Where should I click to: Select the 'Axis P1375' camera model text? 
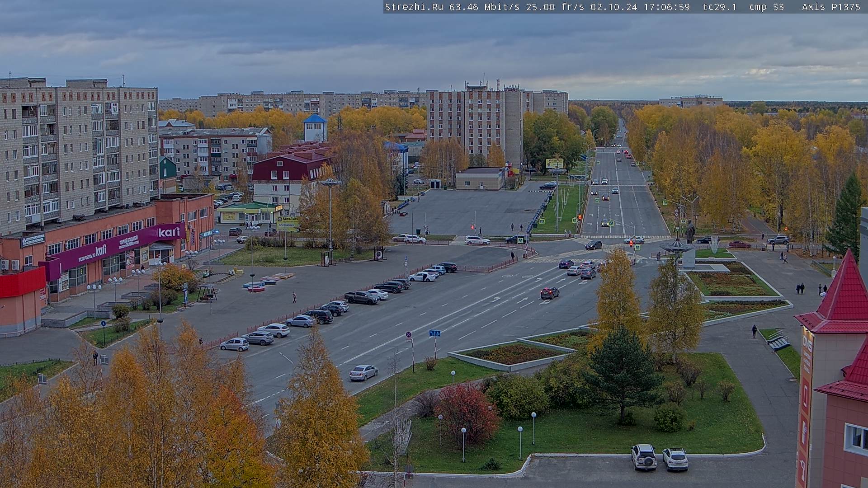(831, 7)
